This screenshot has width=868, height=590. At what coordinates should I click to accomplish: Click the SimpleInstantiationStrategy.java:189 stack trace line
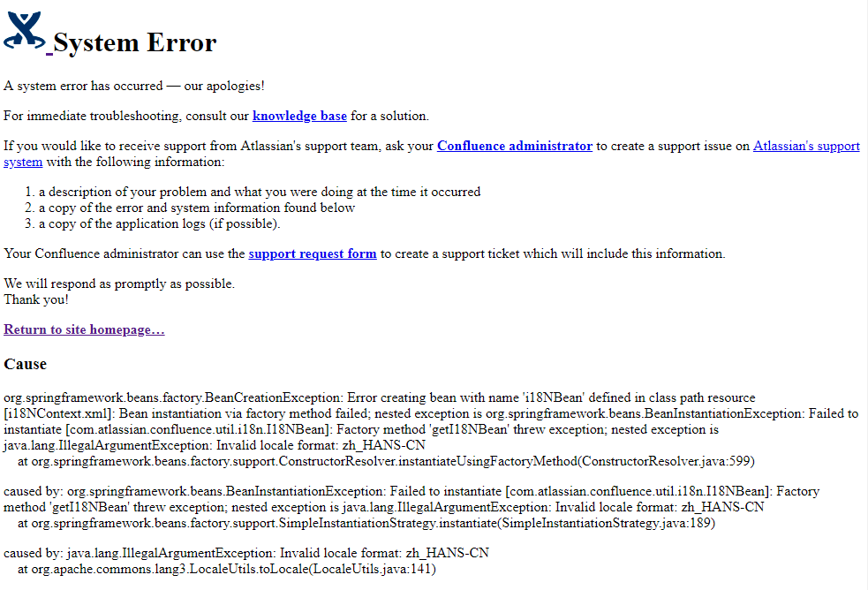366,523
